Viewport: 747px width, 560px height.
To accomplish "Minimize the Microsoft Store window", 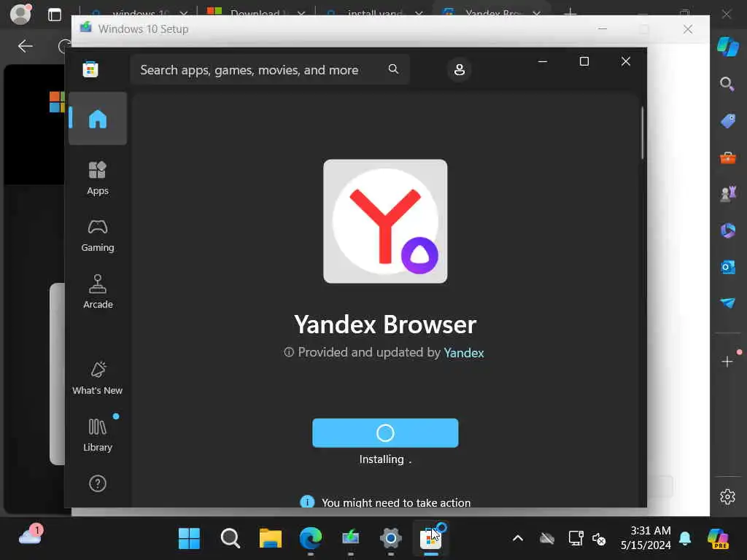I will (542, 61).
